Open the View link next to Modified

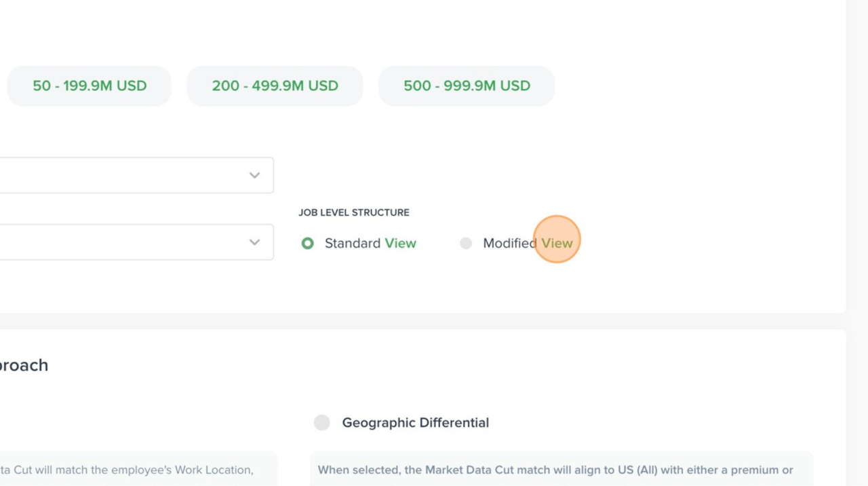tap(557, 243)
